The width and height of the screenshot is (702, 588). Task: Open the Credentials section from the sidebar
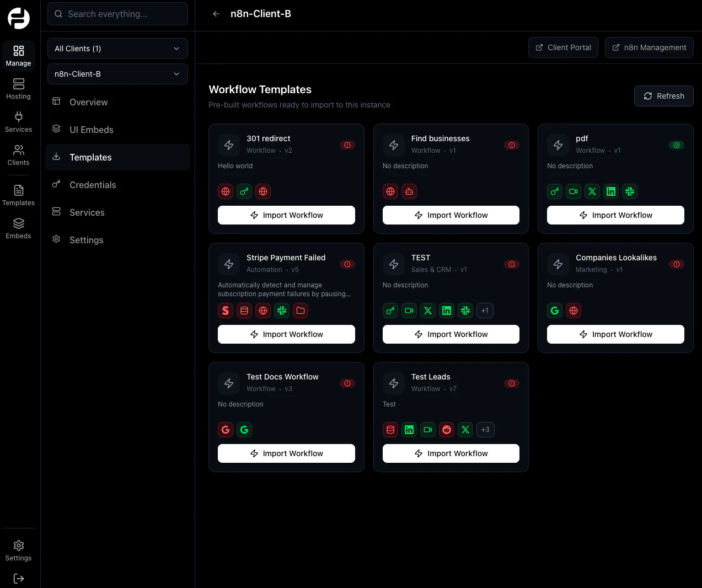point(93,185)
